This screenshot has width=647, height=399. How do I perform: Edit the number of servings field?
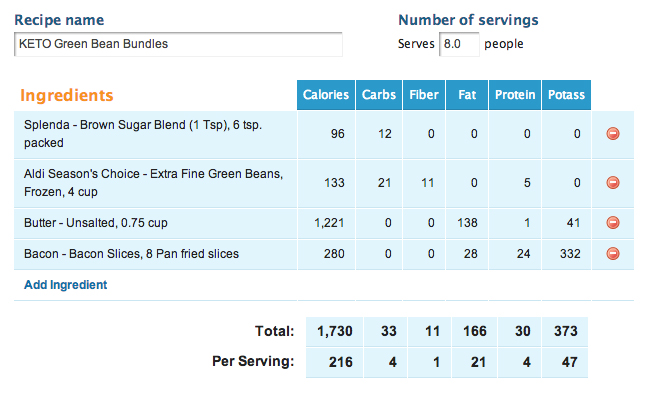[x=459, y=44]
